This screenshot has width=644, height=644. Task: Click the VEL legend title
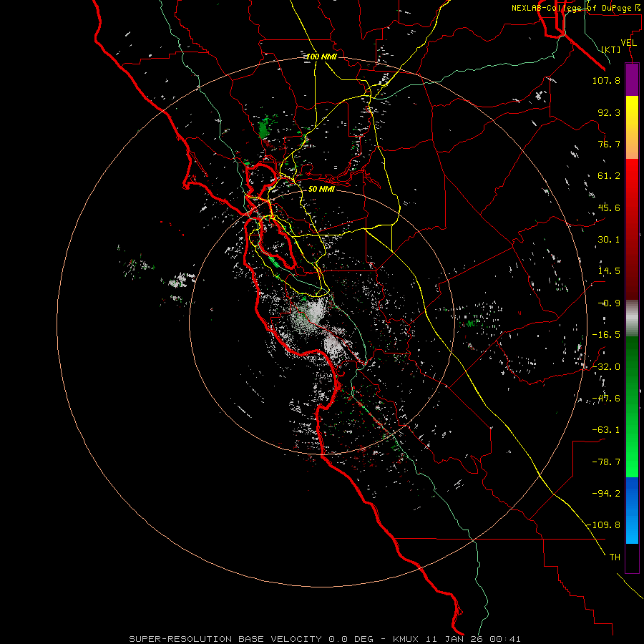tap(628, 43)
